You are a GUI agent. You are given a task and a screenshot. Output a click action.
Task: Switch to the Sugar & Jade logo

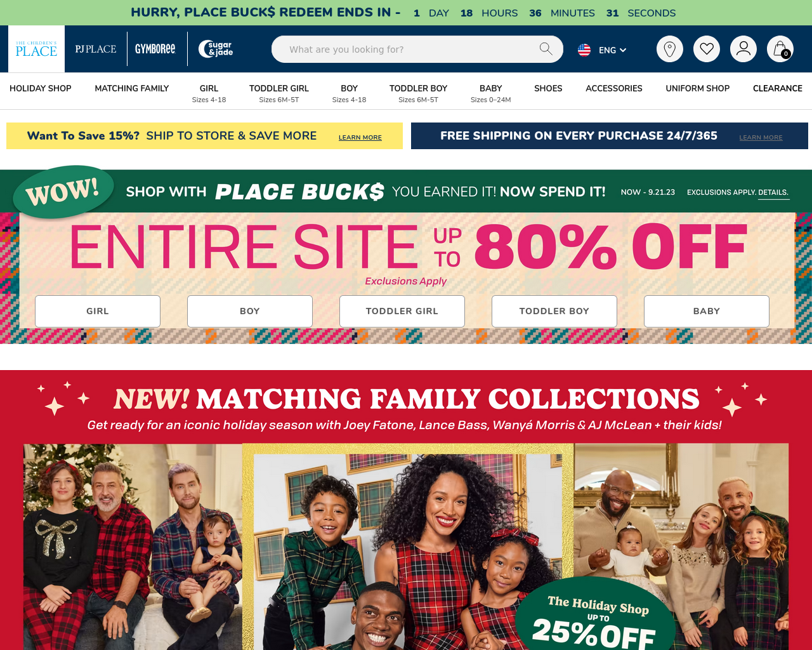tap(216, 49)
